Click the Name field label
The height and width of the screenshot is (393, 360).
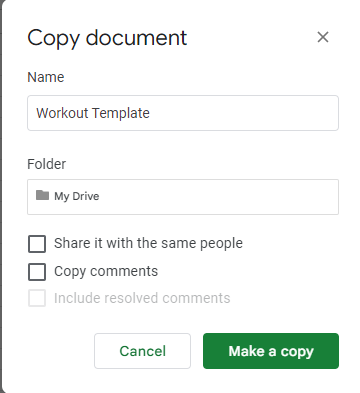click(x=46, y=77)
